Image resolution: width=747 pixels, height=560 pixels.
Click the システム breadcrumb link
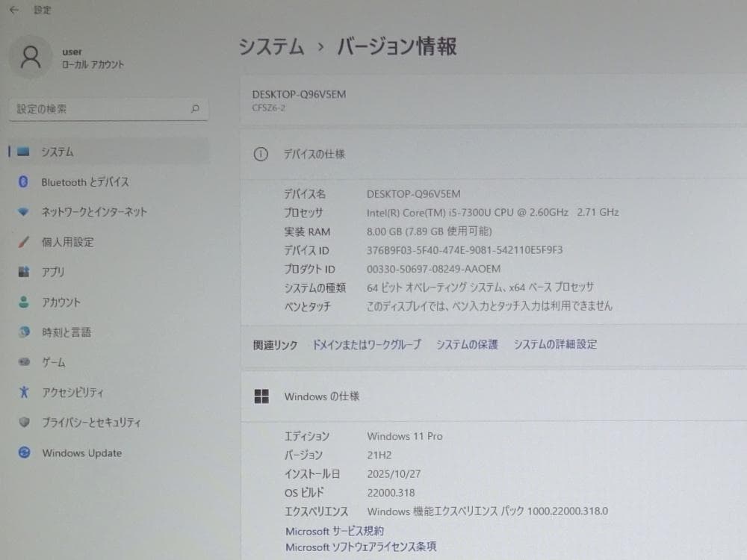pos(271,46)
